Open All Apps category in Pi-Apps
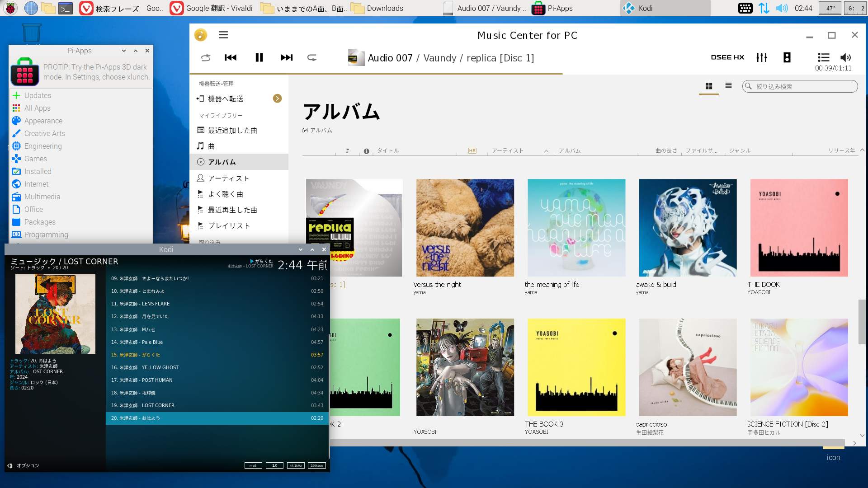The width and height of the screenshot is (868, 488). pyautogui.click(x=80, y=108)
